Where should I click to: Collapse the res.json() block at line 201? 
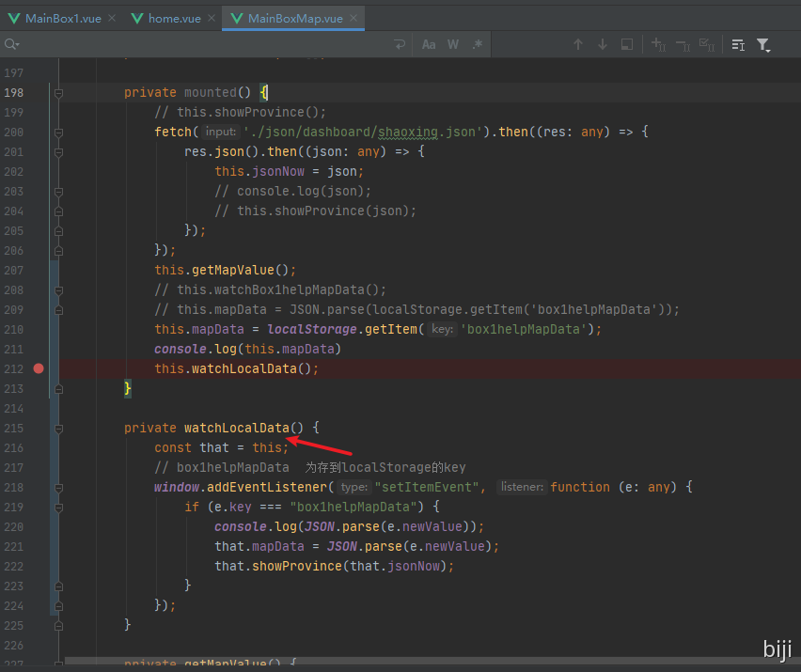point(58,152)
